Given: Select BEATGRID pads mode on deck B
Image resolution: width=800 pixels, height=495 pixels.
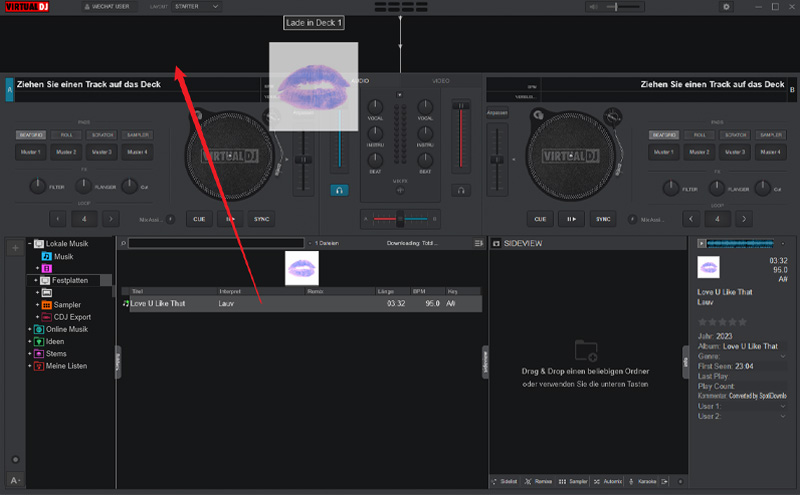Looking at the screenshot, I should point(664,135).
